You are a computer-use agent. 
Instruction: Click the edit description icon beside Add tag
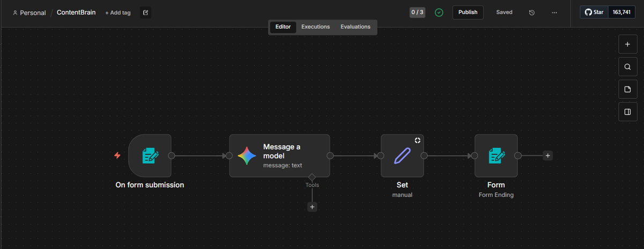(x=145, y=12)
